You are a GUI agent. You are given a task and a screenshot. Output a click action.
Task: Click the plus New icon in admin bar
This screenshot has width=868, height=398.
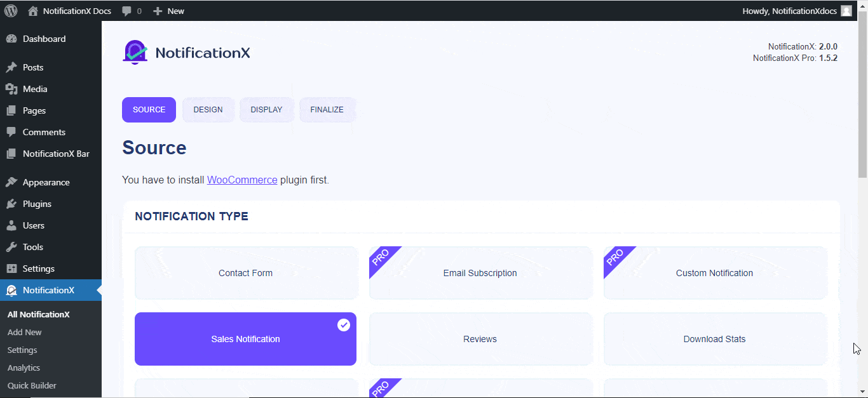click(x=158, y=11)
